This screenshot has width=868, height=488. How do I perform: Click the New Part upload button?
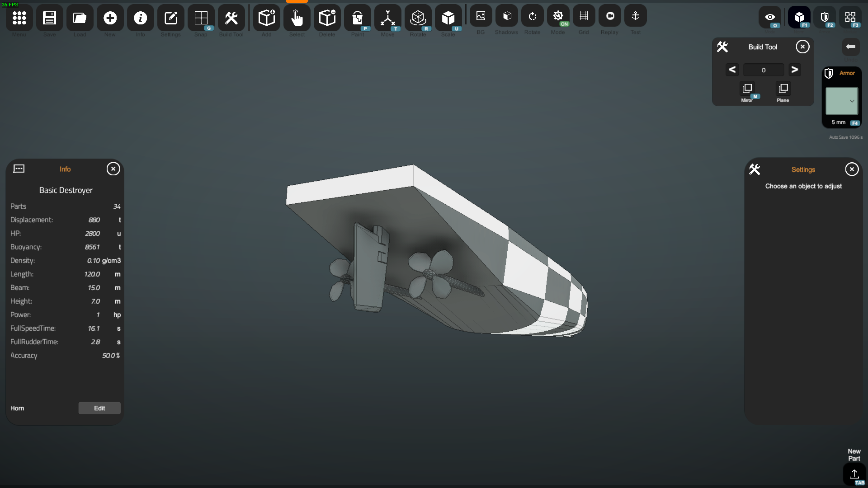(854, 474)
